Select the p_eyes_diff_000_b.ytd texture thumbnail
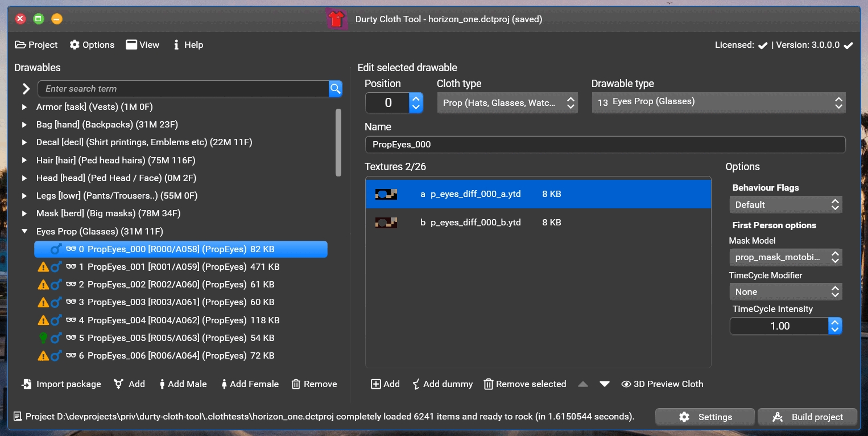Viewport: 868px width, 436px height. click(386, 223)
